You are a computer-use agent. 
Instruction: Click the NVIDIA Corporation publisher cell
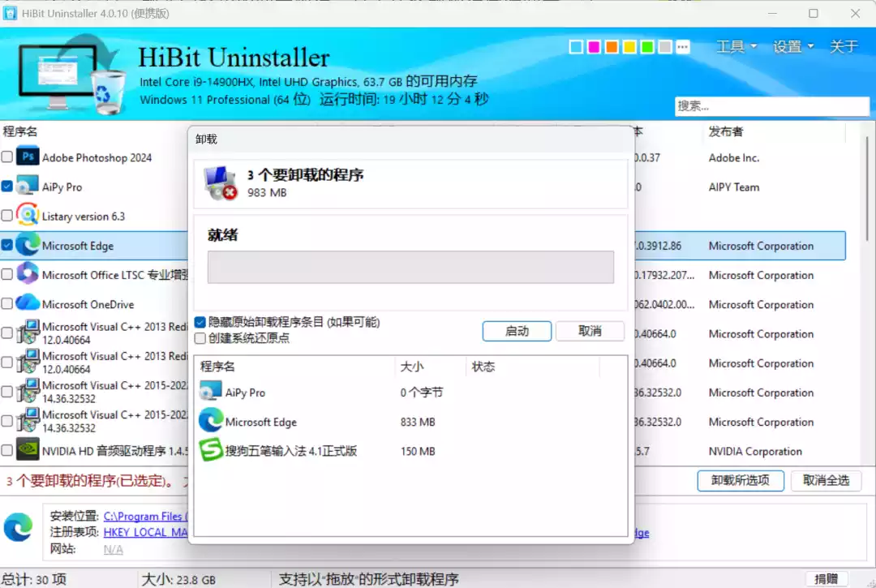point(755,451)
